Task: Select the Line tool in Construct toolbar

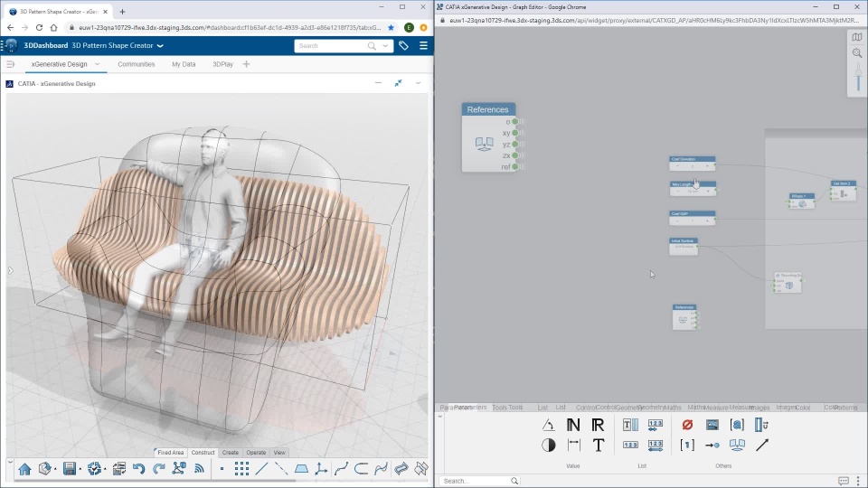Action: 261,468
